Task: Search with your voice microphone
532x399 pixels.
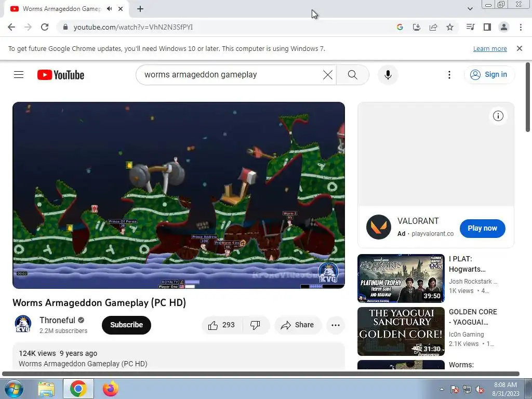Action: tap(388, 75)
